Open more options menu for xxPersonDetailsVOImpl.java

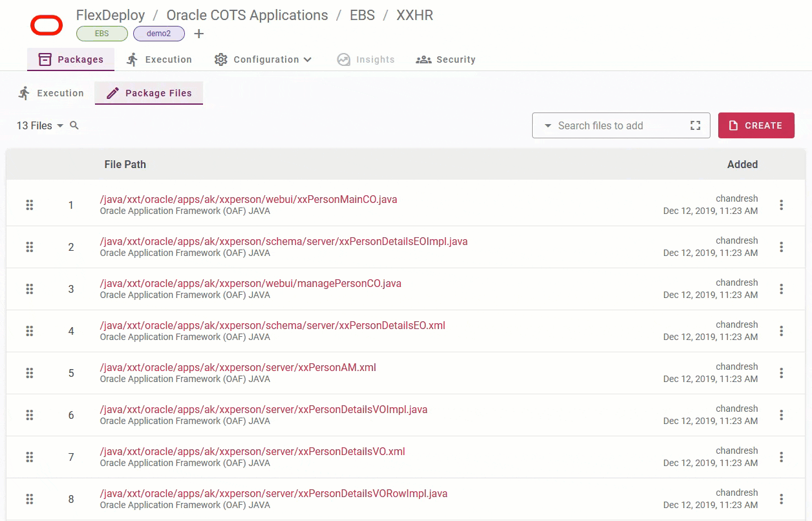(x=781, y=415)
